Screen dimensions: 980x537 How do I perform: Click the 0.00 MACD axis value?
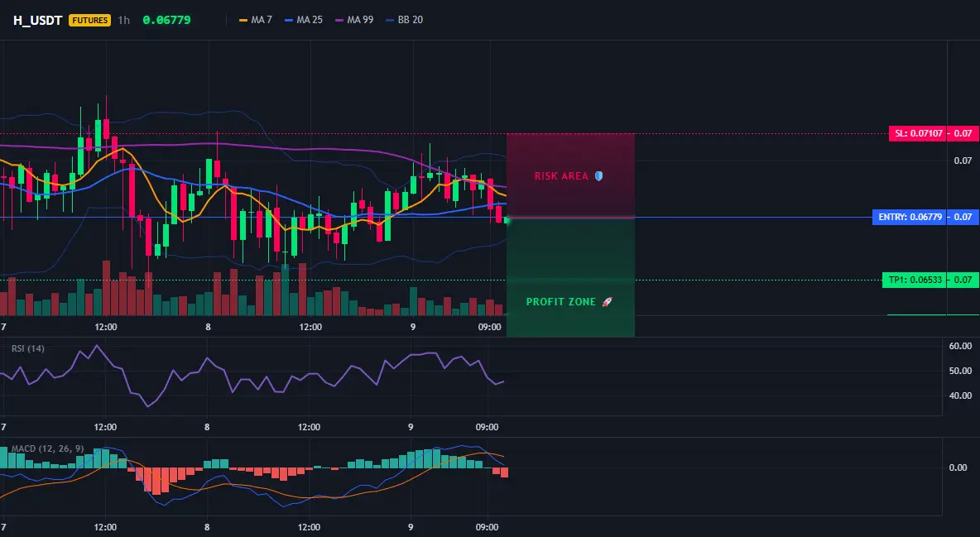(958, 467)
